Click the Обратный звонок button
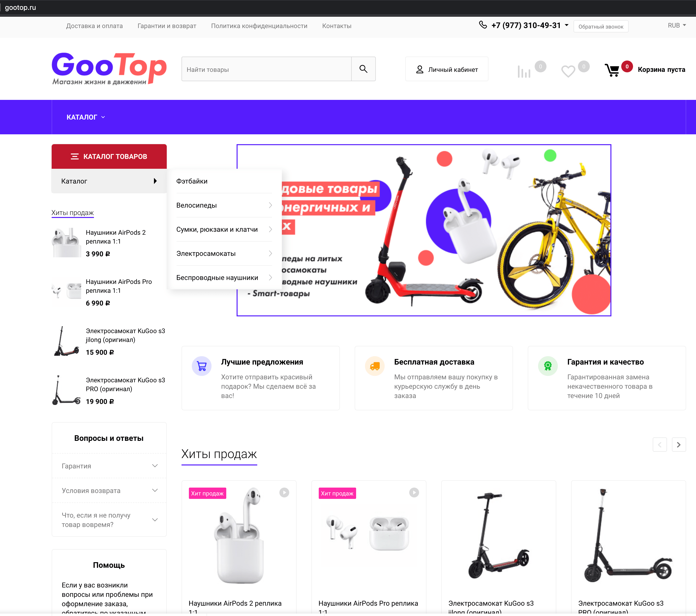Screen dimensions: 696x616 click(601, 27)
